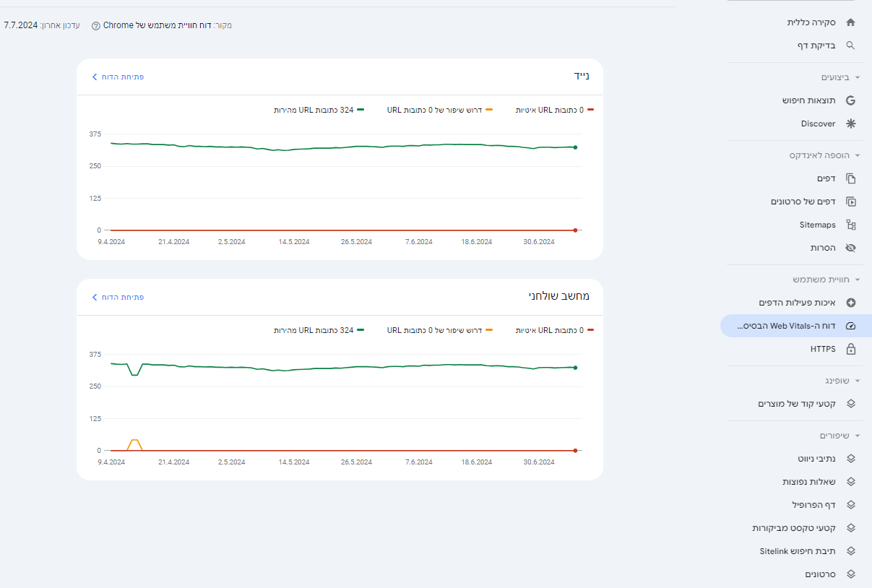Viewport: 872px width, 588px height.
Task: Select the URL inspection magnifier icon
Action: click(x=850, y=46)
